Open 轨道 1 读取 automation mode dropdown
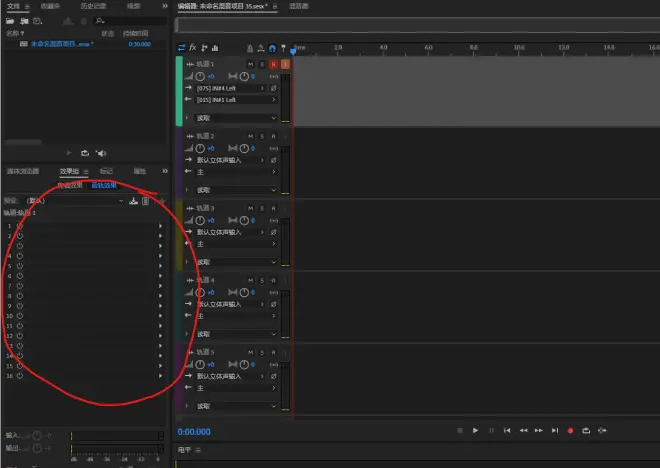Viewport: 660px width, 468px height. 236,118
